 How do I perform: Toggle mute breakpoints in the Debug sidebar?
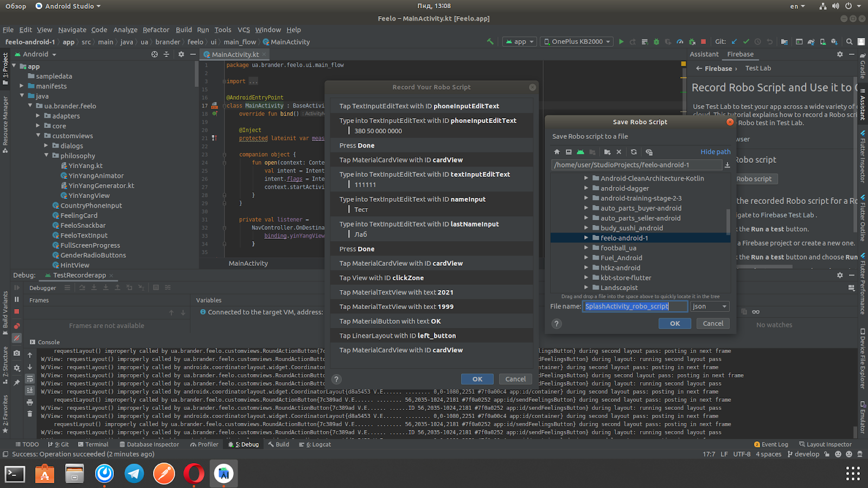(x=17, y=338)
